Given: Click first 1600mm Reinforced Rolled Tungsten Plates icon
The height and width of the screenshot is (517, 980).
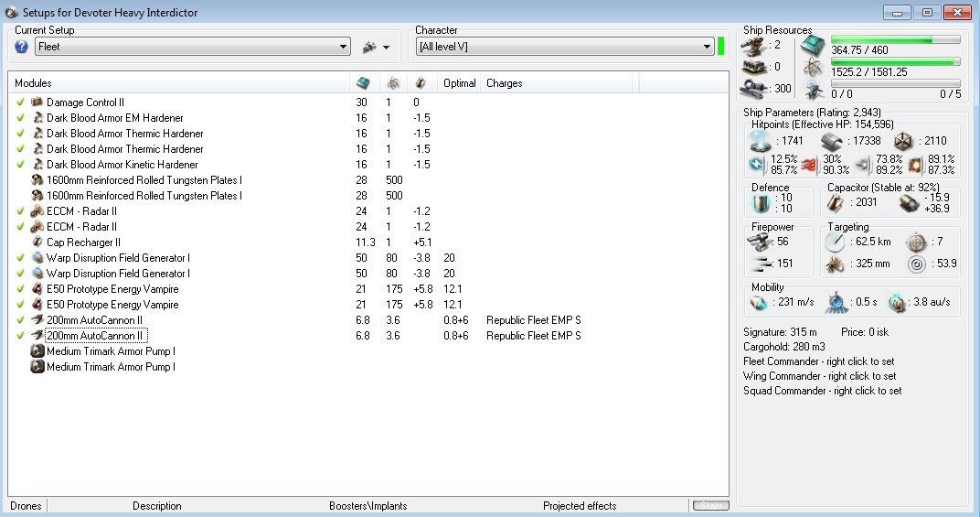Looking at the screenshot, I should tap(37, 180).
